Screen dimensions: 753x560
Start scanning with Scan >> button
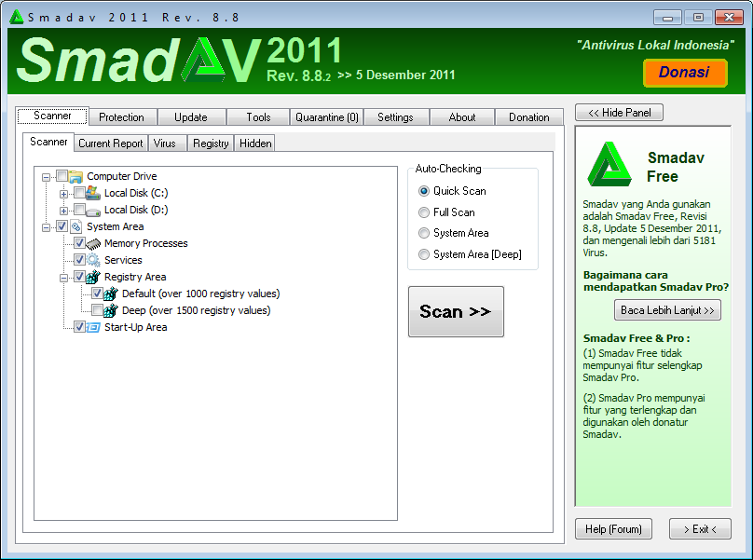tap(456, 312)
